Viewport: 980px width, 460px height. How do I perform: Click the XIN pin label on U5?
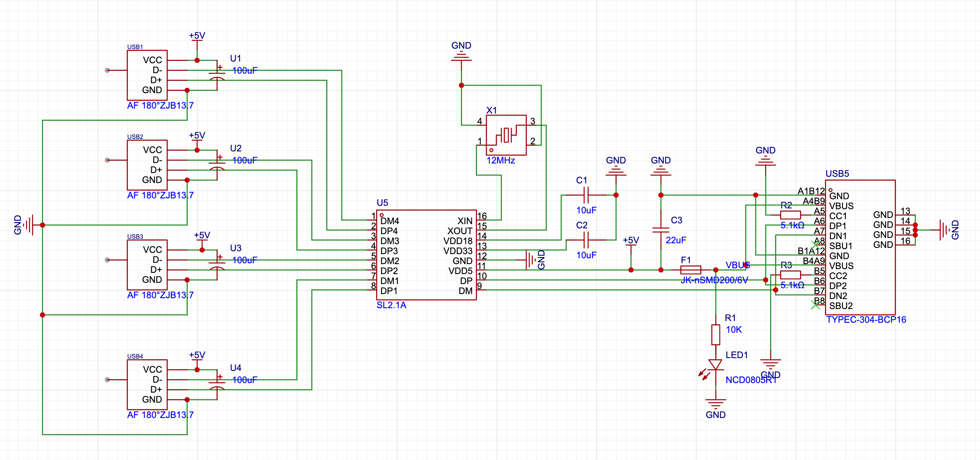465,221
